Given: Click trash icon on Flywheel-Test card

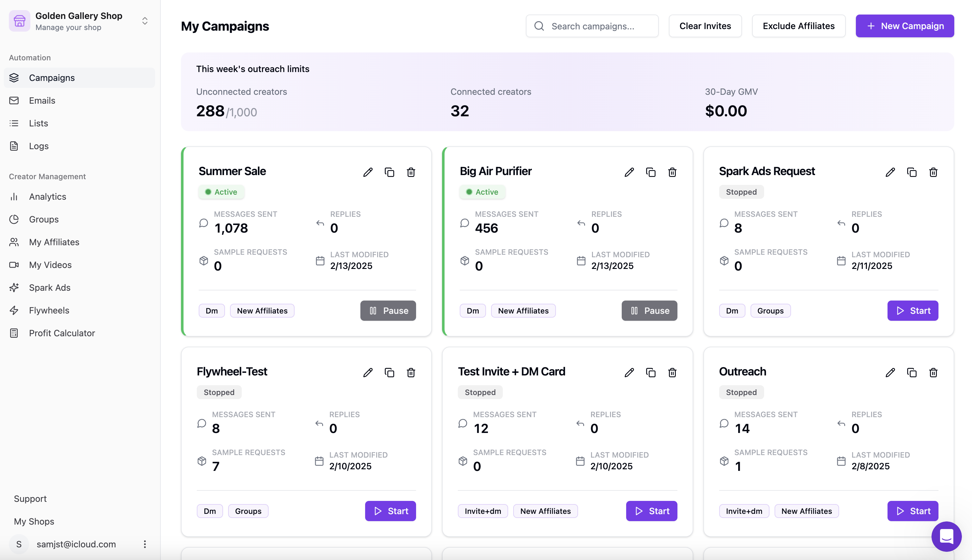Looking at the screenshot, I should coord(411,372).
